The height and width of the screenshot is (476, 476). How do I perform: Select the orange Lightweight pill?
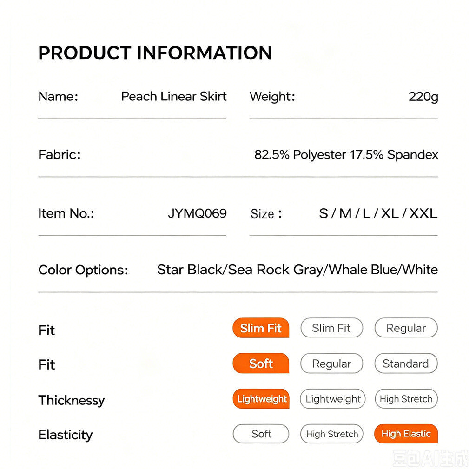261,399
